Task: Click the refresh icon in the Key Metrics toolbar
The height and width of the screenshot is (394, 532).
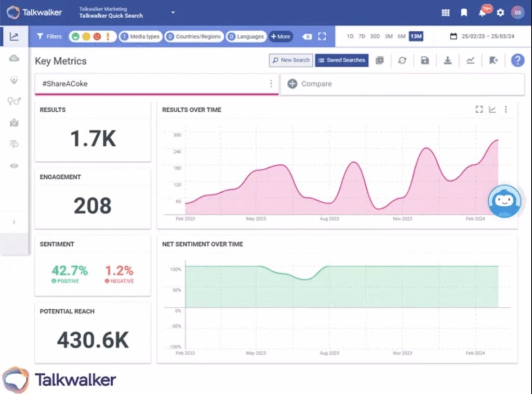Action: tap(402, 60)
